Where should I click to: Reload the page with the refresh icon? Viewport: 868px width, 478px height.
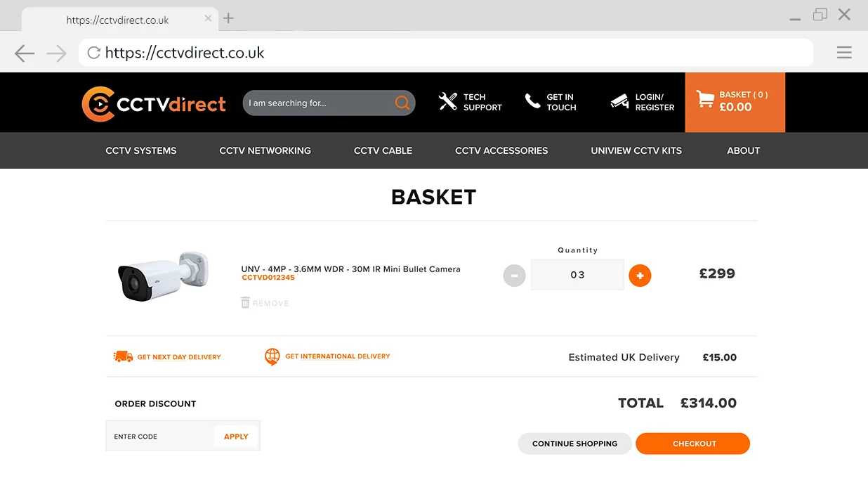(x=93, y=53)
